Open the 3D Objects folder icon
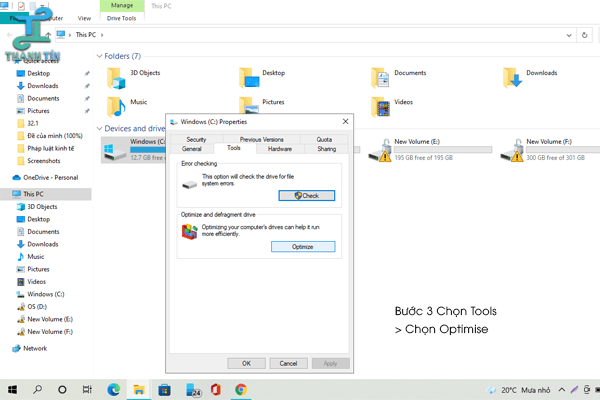This screenshot has height=400, width=600. pyautogui.click(x=116, y=77)
